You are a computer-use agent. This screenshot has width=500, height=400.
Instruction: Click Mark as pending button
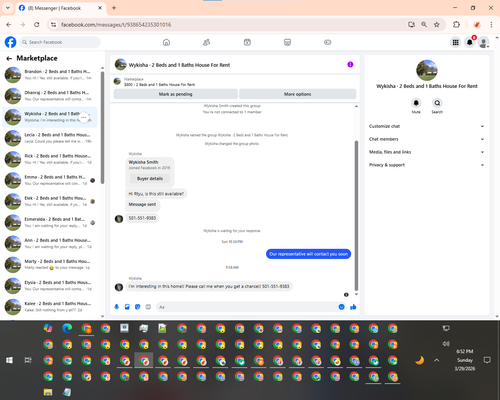(x=176, y=94)
